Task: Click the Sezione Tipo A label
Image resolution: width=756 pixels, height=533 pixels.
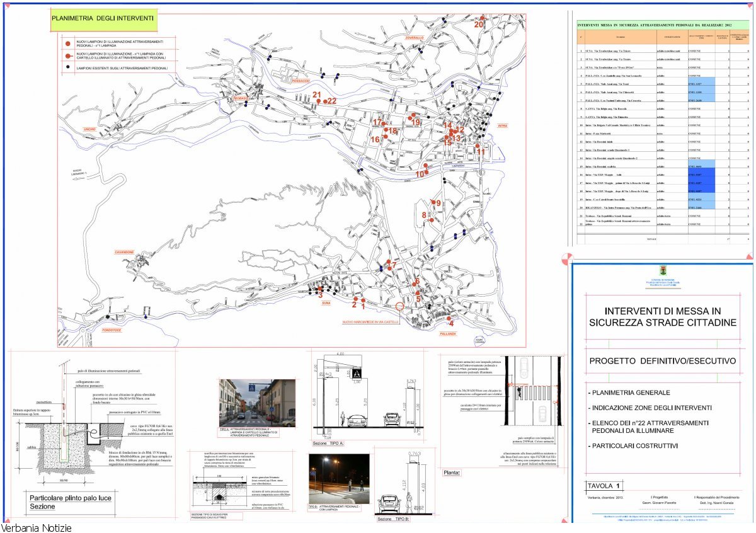Action: [328, 444]
